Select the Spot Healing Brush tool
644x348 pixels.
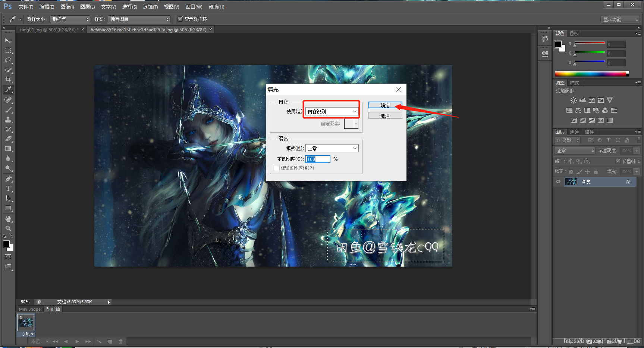(8, 100)
